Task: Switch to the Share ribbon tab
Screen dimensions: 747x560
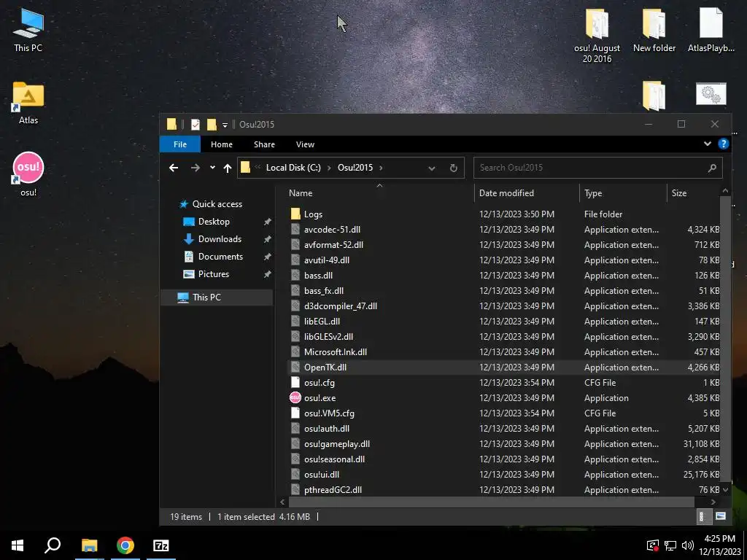Action: pos(264,144)
